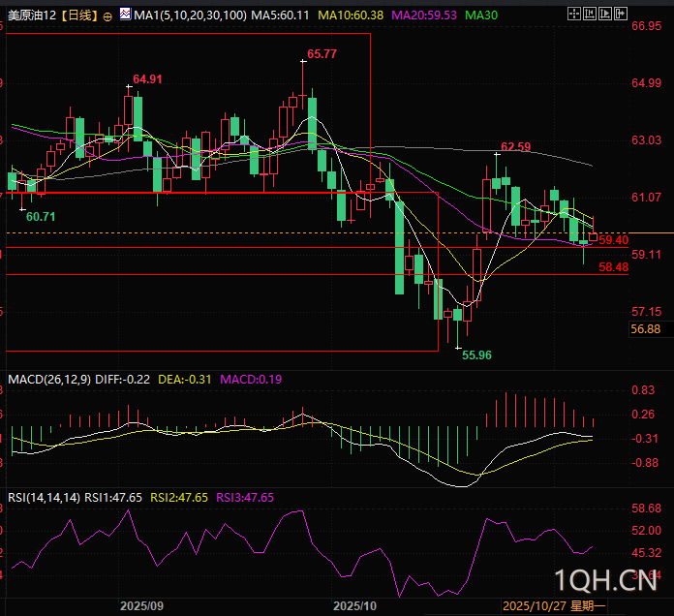Click the 64.91 peak price label

coord(147,79)
